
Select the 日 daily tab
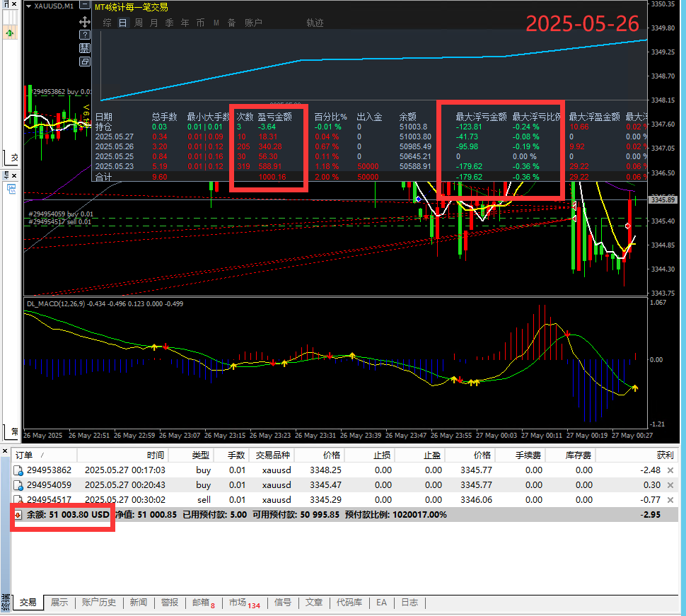(x=123, y=23)
